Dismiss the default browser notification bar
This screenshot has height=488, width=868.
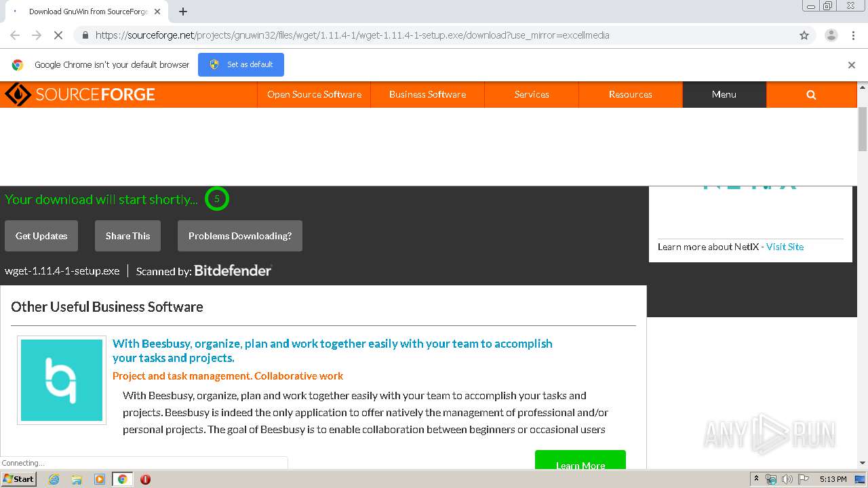tap(852, 65)
